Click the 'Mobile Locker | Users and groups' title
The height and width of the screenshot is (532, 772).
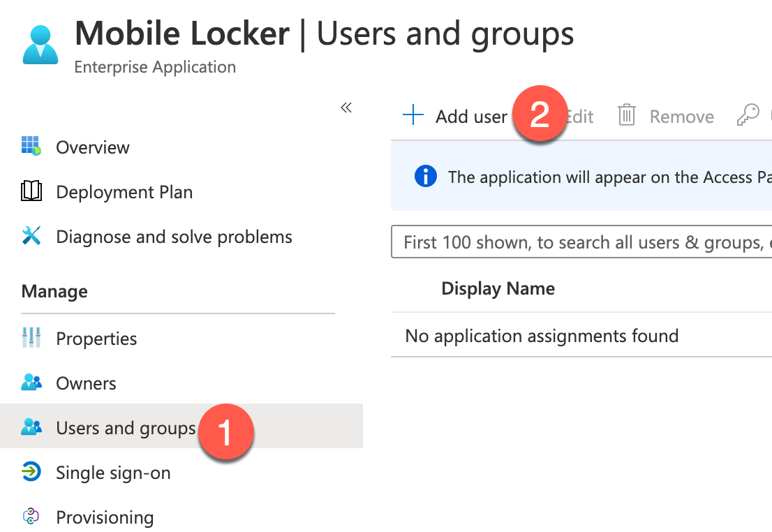325,34
